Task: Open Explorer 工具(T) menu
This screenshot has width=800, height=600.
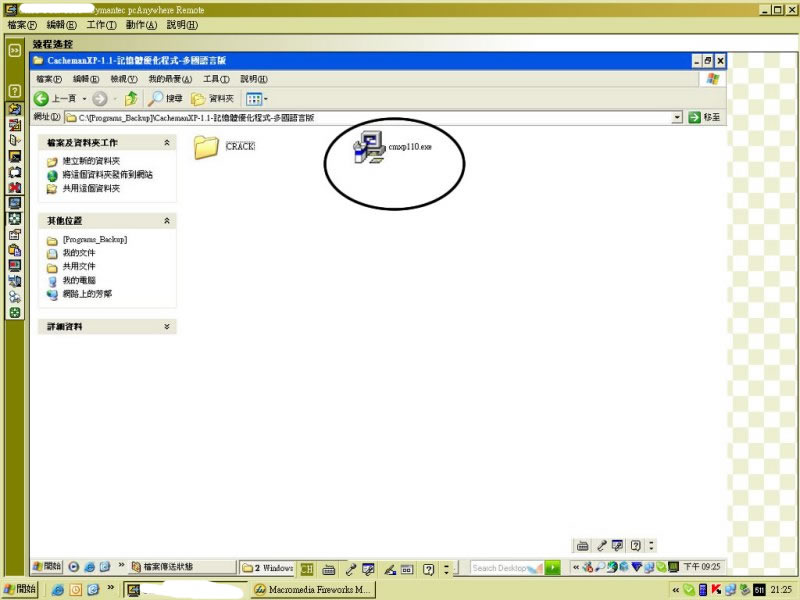Action: point(216,79)
